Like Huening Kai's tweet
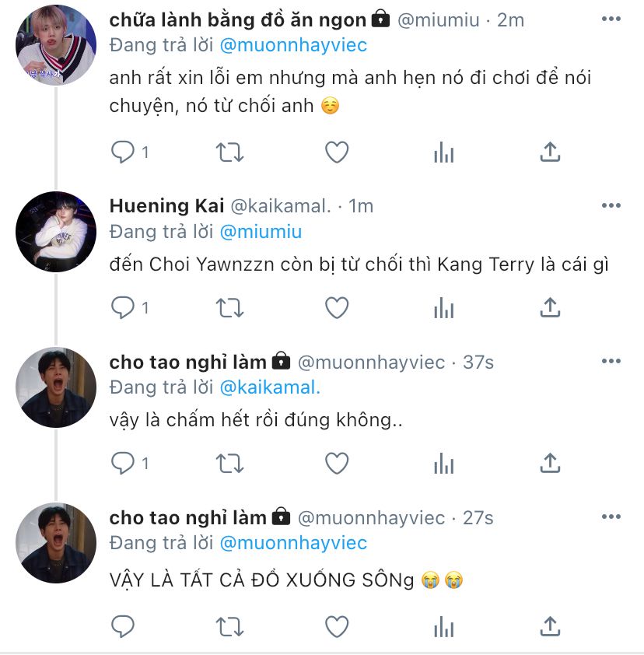Image resolution: width=644 pixels, height=655 pixels. coord(336,308)
